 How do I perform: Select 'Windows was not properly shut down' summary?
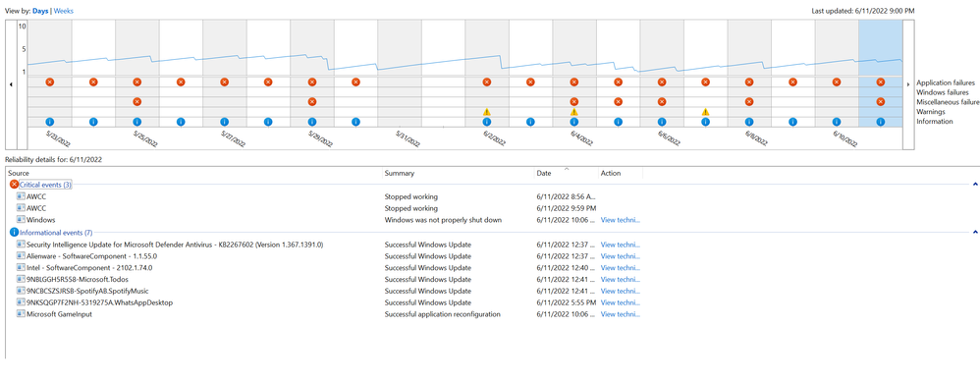click(443, 220)
